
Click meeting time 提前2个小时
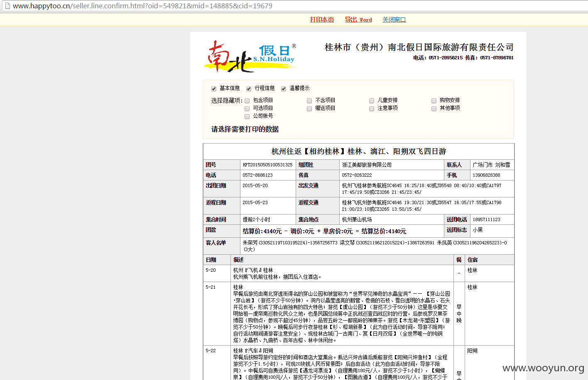coord(256,219)
